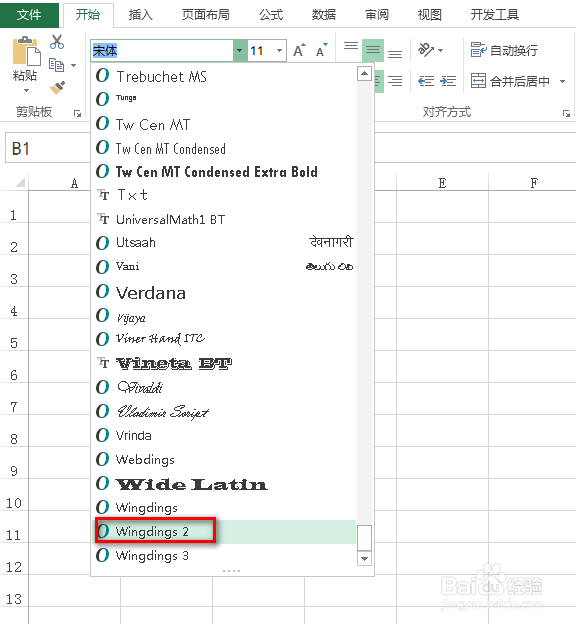Expand the Copy options arrow
Screen dimensions: 576x624
pos(74,65)
